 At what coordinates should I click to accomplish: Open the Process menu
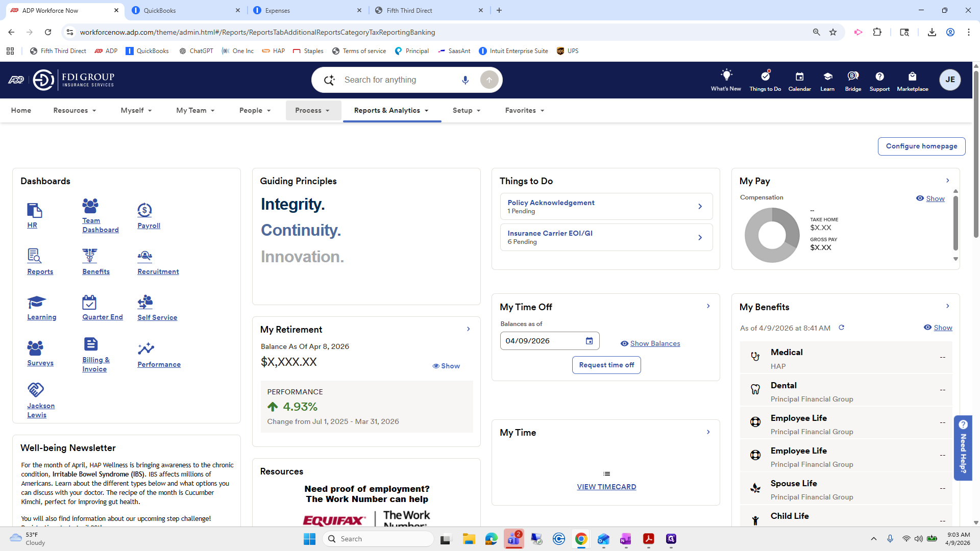tap(313, 110)
